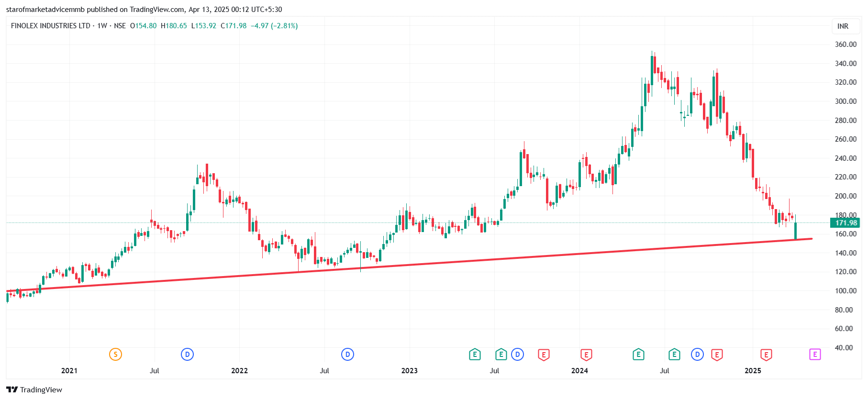Click the Jul label between 2023 and 2024
Image resolution: width=868 pixels, height=400 pixels.
pos(494,371)
